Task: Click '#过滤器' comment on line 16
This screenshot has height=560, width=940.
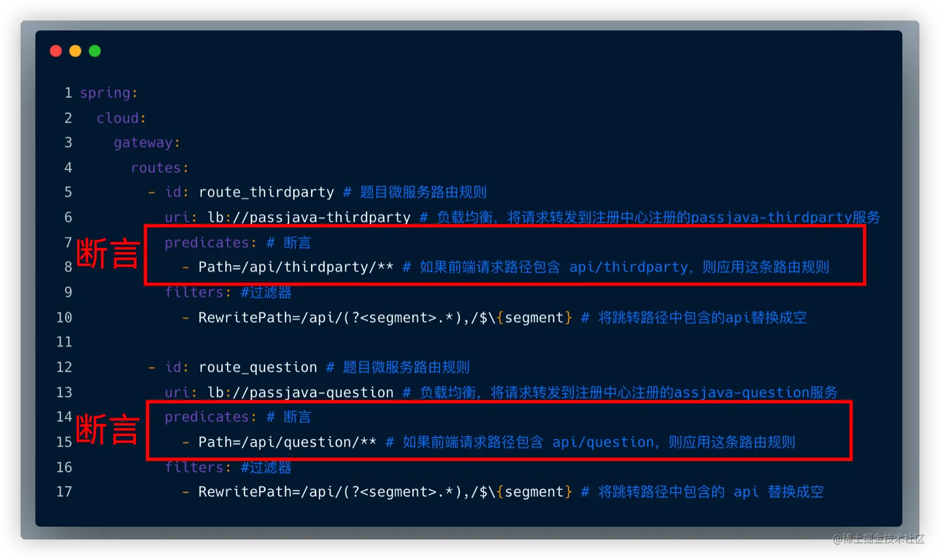Action: click(x=266, y=467)
